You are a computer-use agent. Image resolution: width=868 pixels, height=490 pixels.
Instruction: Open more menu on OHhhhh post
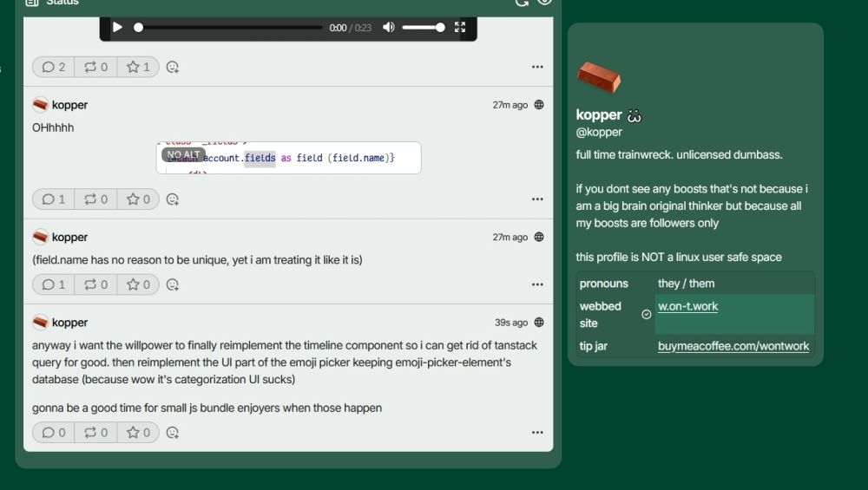(537, 199)
